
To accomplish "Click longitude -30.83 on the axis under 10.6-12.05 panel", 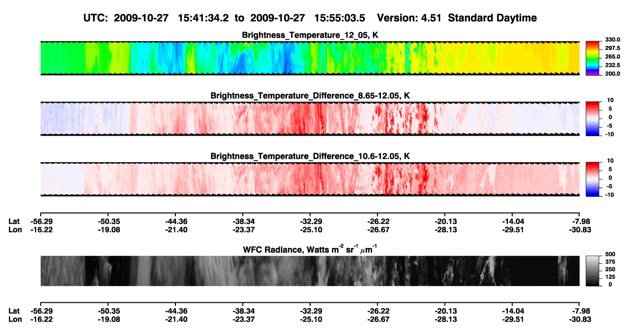I will [x=580, y=230].
